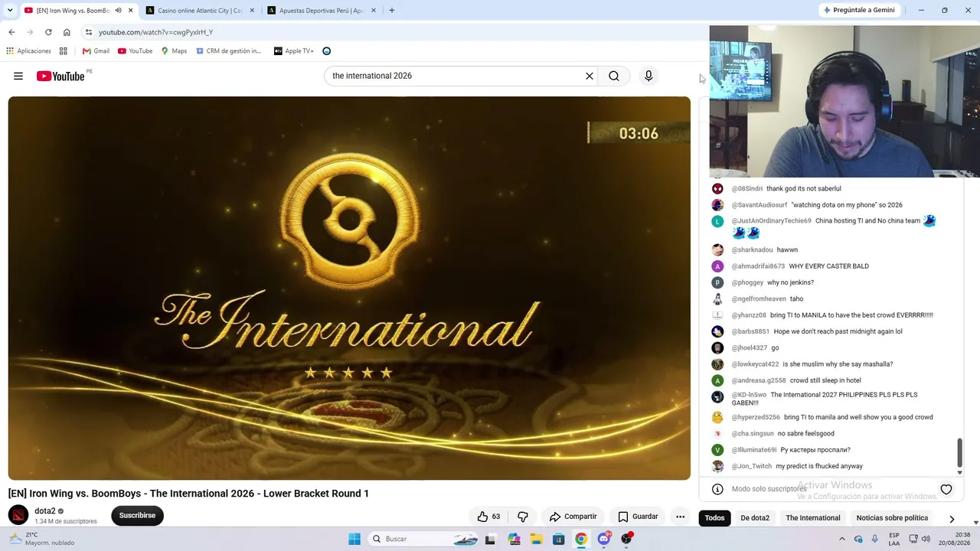Save the video with Guardar
This screenshot has width=980, height=551.
click(638, 517)
